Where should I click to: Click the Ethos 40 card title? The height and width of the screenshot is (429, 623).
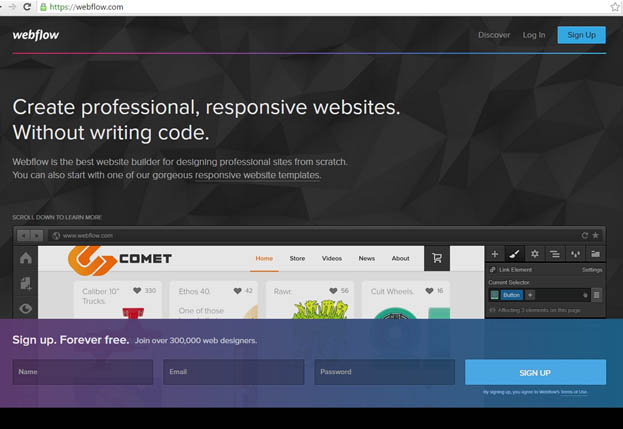pyautogui.click(x=194, y=292)
